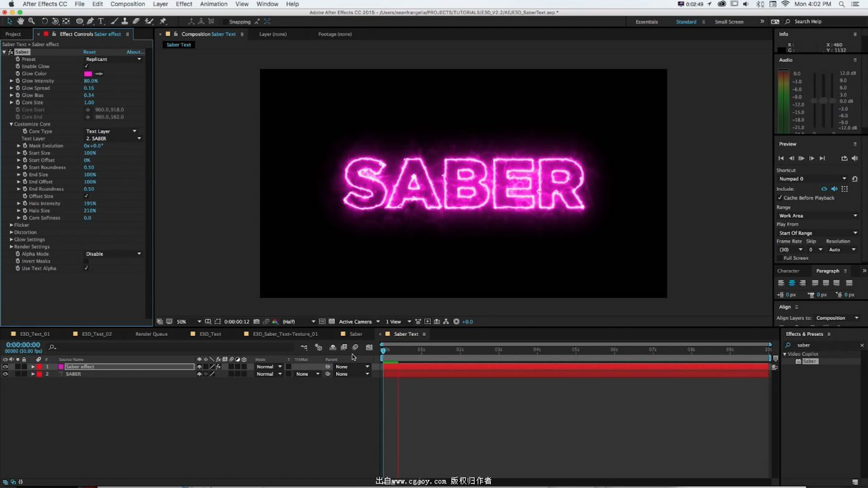This screenshot has width=868, height=488.
Task: Click About link for Saber effect
Action: [135, 52]
